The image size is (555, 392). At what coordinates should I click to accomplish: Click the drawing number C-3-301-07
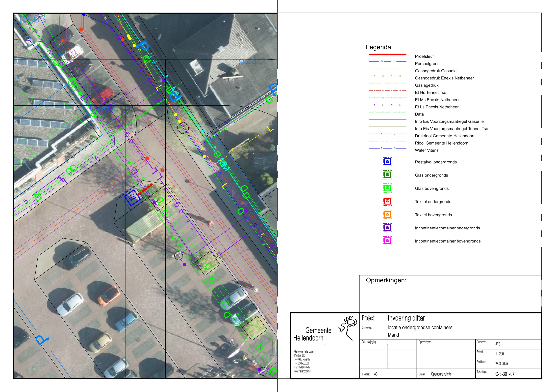tap(505, 374)
